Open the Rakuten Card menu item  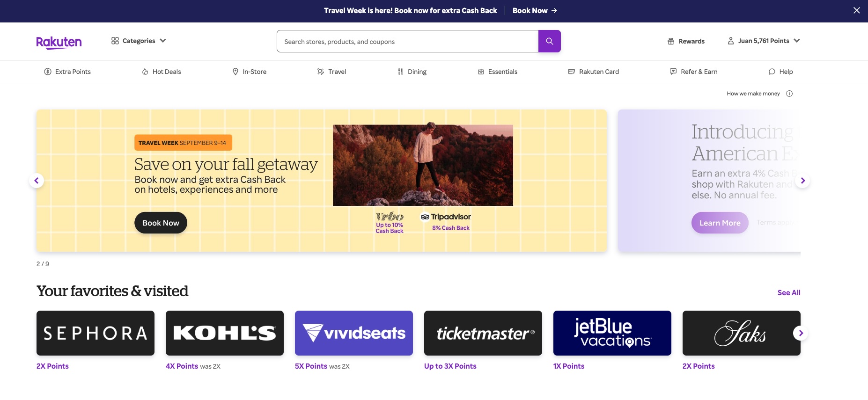(x=594, y=72)
